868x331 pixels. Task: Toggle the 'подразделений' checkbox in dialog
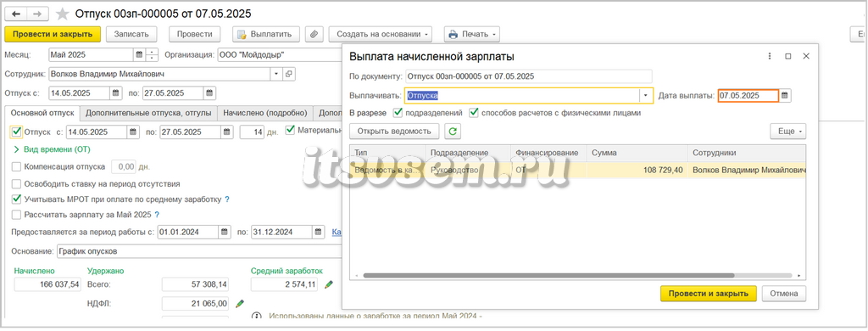[398, 113]
